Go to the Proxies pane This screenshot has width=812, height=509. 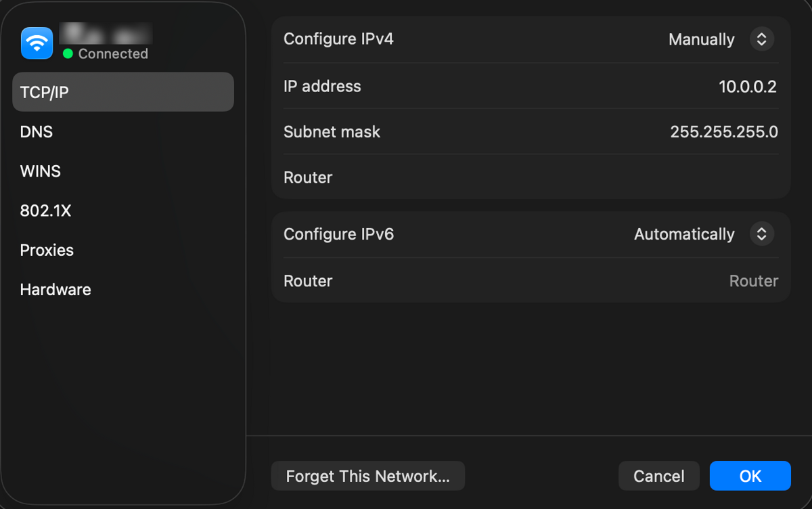click(123, 250)
